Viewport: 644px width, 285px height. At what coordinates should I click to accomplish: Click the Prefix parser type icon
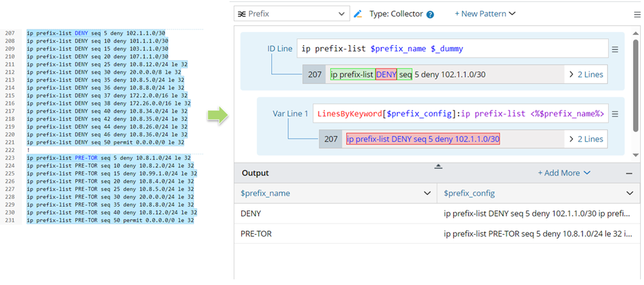(242, 14)
